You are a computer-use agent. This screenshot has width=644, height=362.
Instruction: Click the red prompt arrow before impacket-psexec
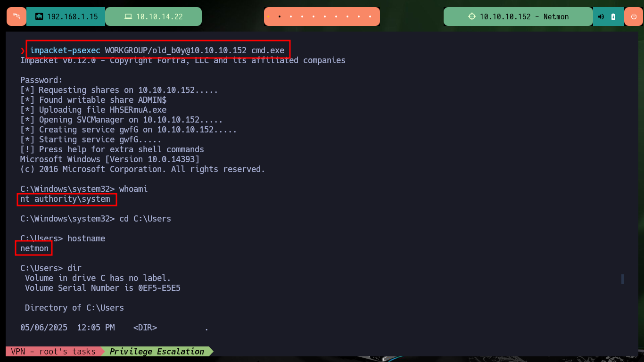pyautogui.click(x=23, y=50)
